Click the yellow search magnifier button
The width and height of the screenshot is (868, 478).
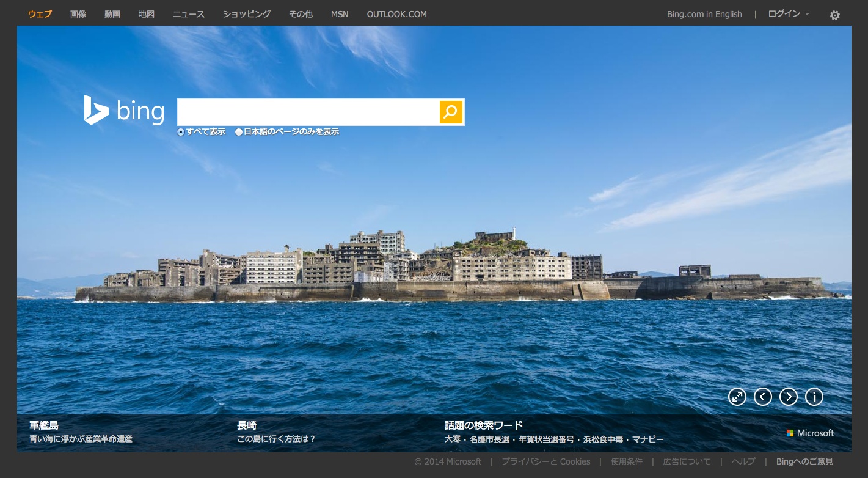[x=451, y=112]
